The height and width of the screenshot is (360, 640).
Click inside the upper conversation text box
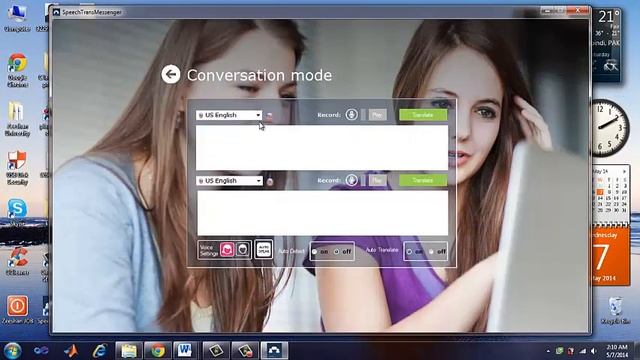click(x=322, y=147)
